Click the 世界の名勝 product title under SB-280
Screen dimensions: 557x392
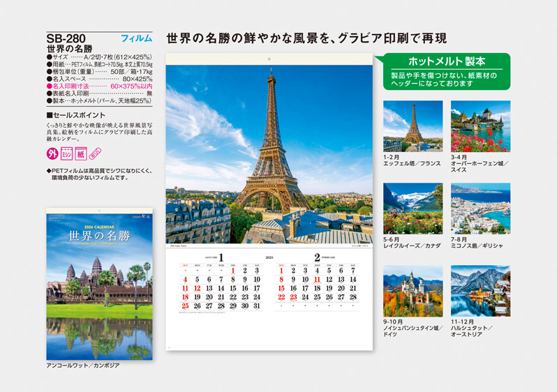(x=70, y=49)
